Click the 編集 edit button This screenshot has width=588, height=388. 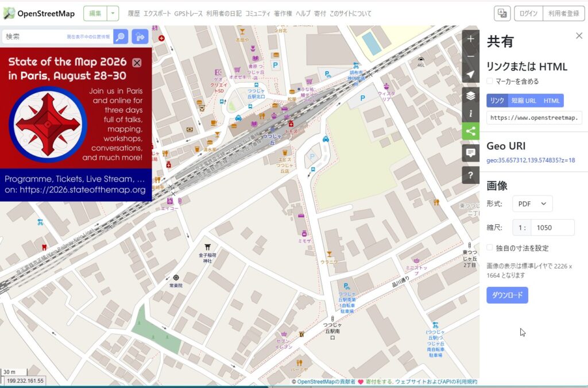[95, 14]
